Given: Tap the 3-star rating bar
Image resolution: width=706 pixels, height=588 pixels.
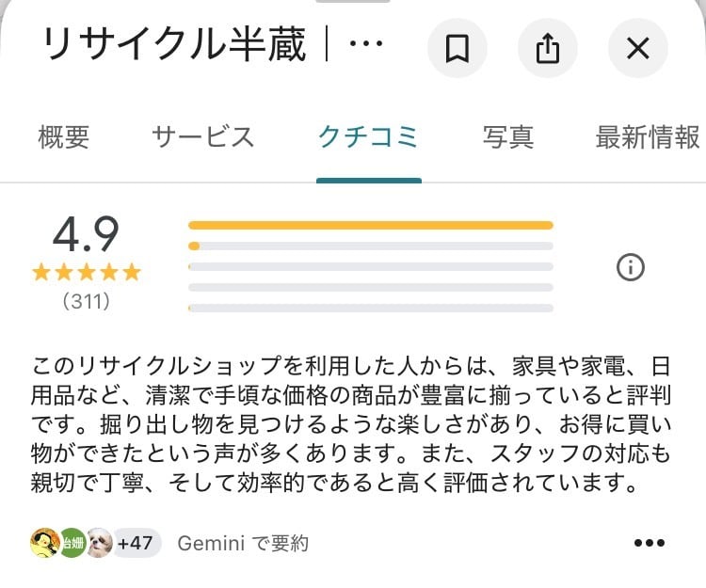Looking at the screenshot, I should pos(370,266).
